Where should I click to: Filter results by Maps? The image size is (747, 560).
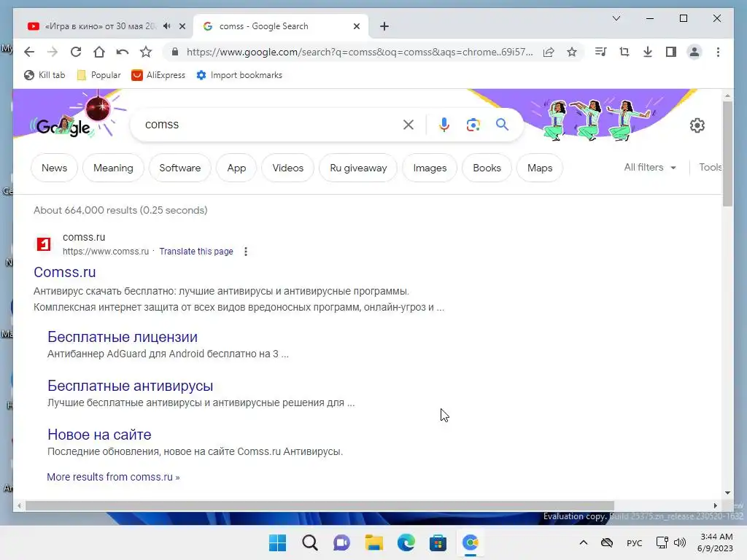pos(540,168)
